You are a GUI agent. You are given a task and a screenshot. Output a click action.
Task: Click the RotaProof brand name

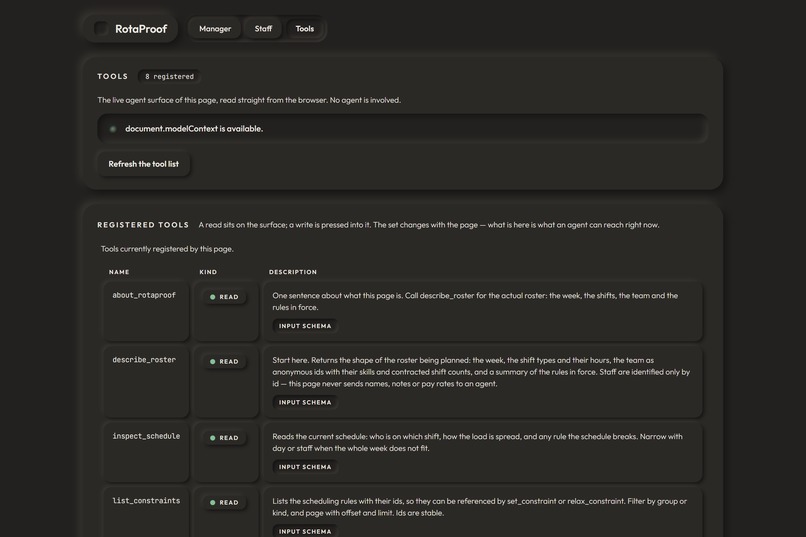click(141, 29)
